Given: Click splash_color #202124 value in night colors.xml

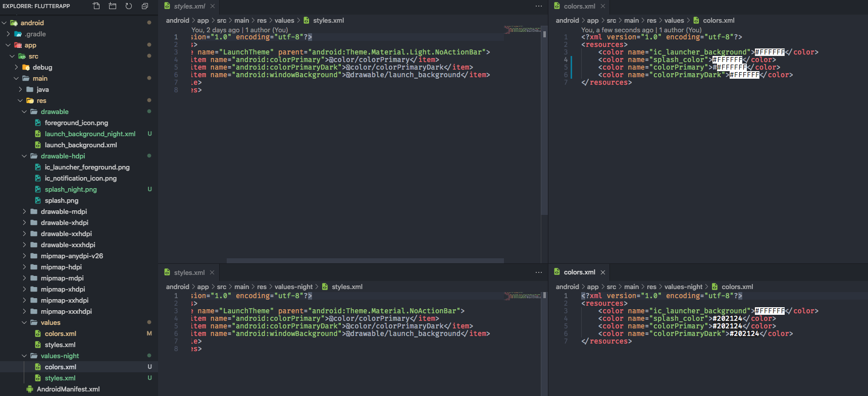Looking at the screenshot, I should (727, 318).
